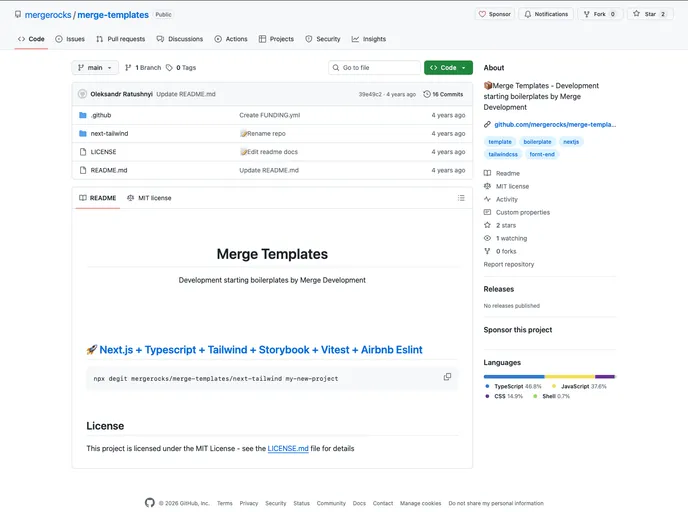Open the Notifications bell button
This screenshot has height=512, width=688.
[x=546, y=14]
